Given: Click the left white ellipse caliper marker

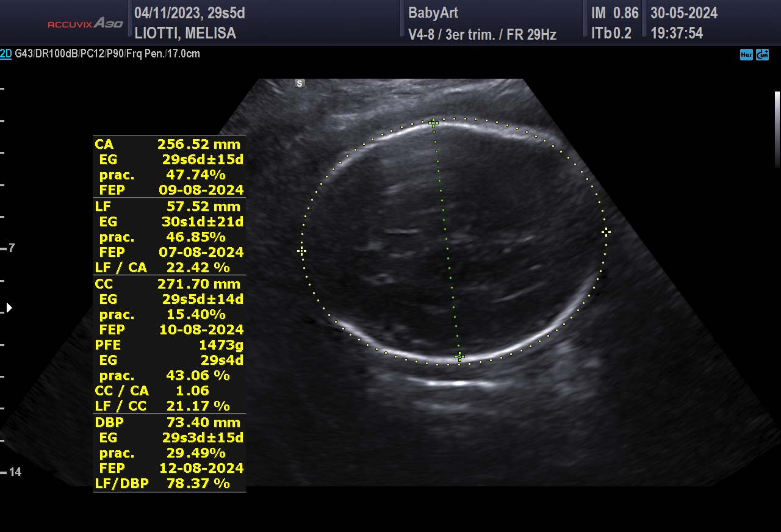Looking at the screenshot, I should (x=301, y=251).
